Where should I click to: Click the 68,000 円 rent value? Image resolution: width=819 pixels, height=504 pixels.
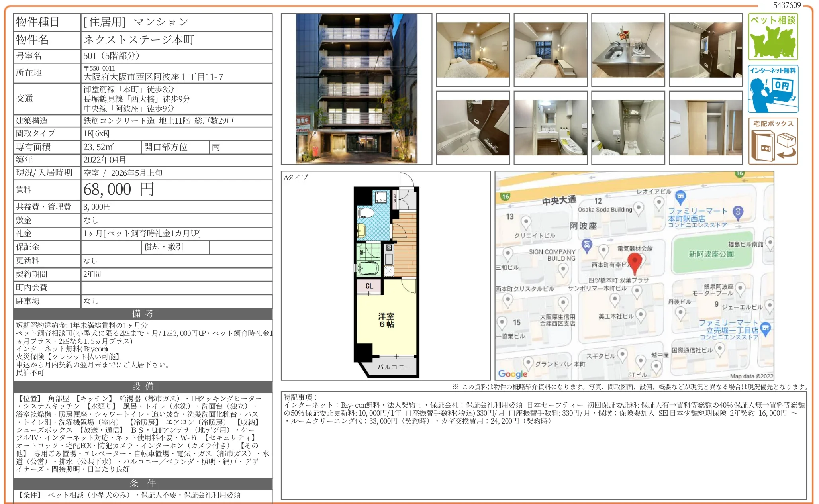[x=118, y=190]
